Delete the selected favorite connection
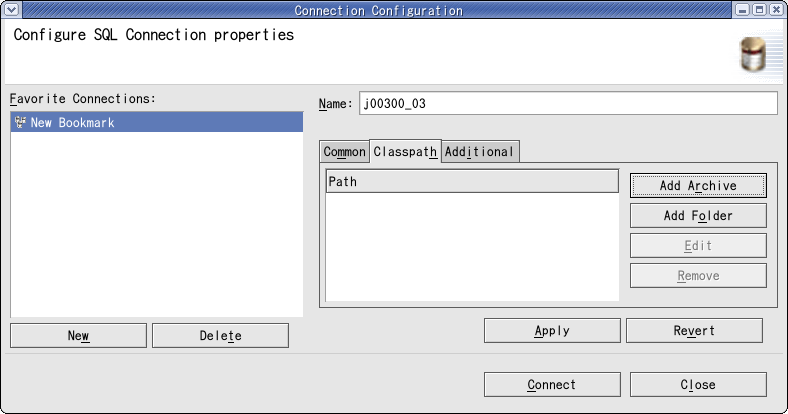 pyautogui.click(x=220, y=336)
